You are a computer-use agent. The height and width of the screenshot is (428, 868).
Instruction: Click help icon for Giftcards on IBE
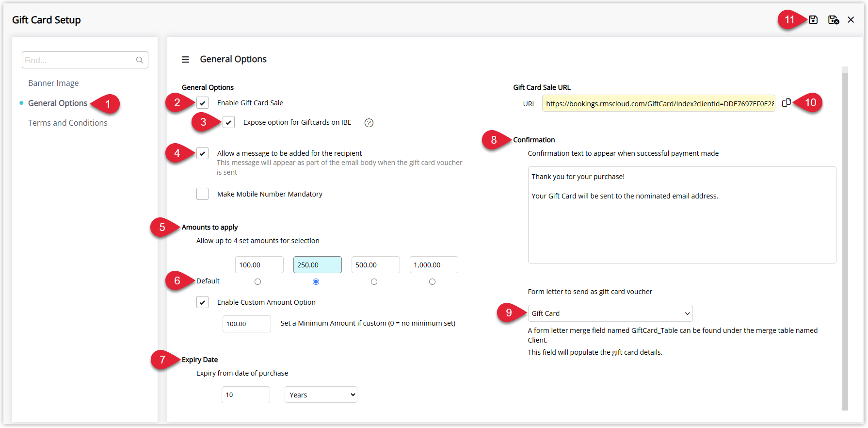point(369,123)
